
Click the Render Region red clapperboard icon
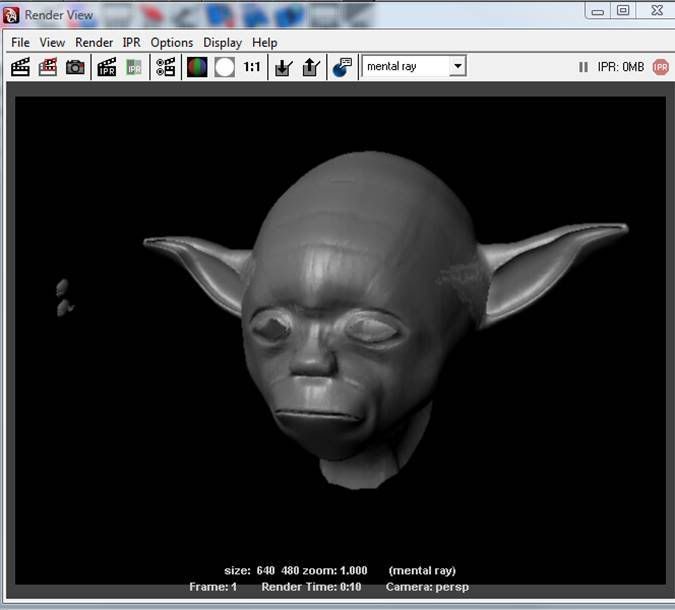point(48,67)
